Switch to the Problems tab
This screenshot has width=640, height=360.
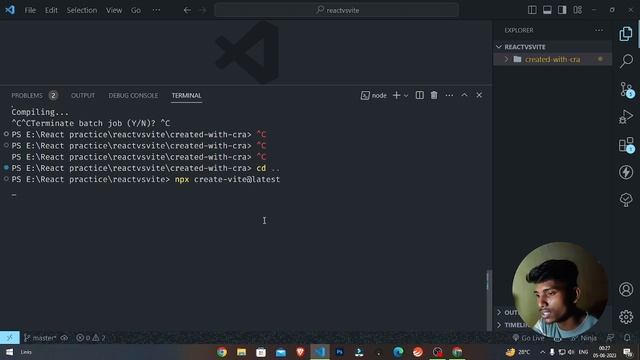27,96
